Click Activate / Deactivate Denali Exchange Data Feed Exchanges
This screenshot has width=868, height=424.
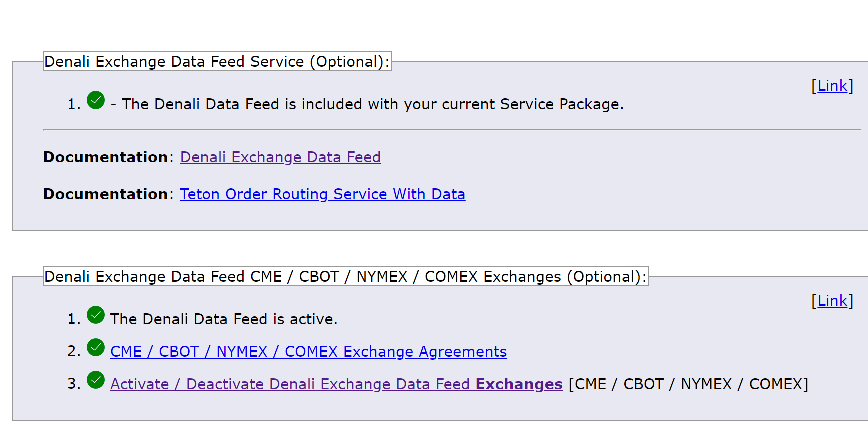[x=336, y=384]
